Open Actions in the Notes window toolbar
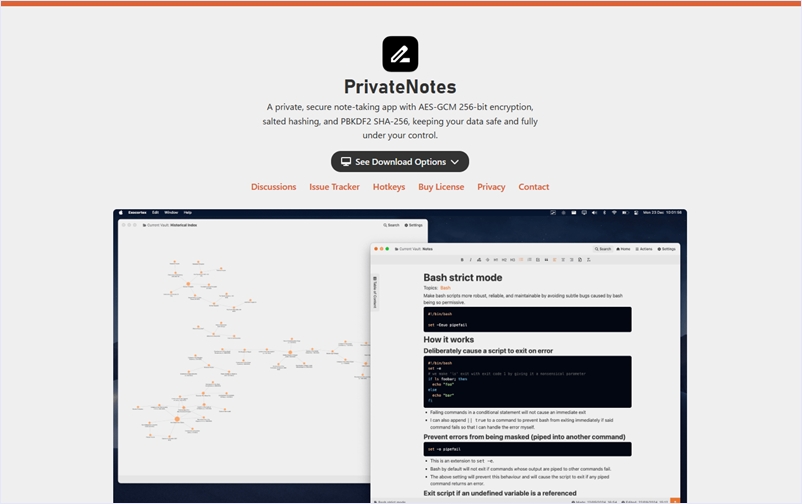The width and height of the screenshot is (802, 504). point(645,249)
